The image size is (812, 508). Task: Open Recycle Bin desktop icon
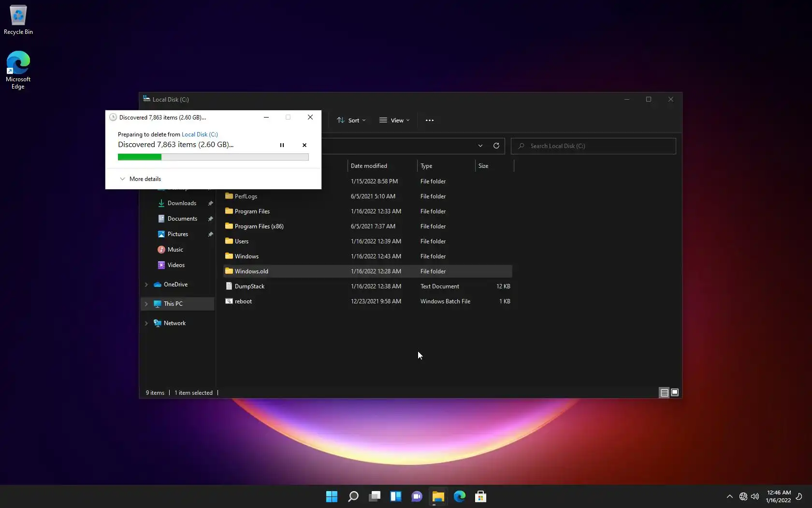tap(18, 20)
